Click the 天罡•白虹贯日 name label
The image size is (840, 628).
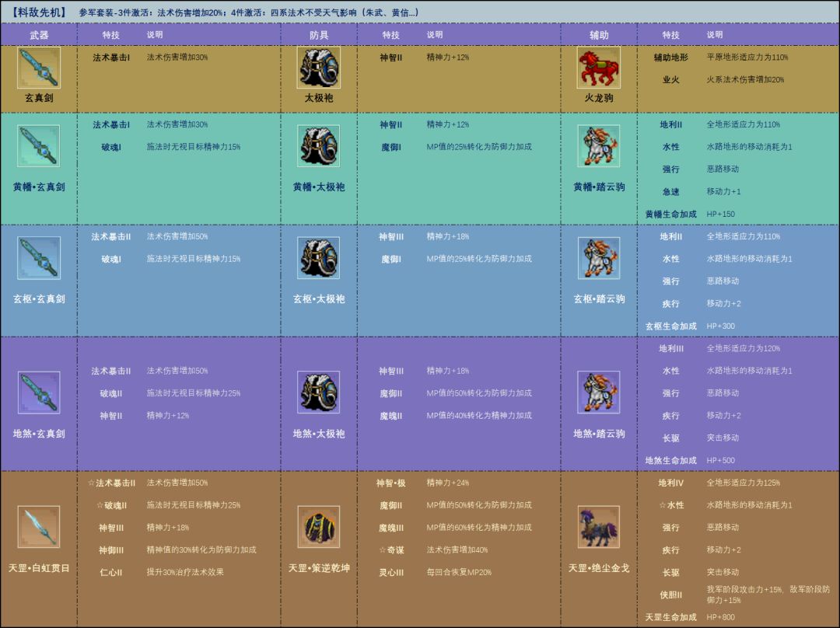click(39, 568)
